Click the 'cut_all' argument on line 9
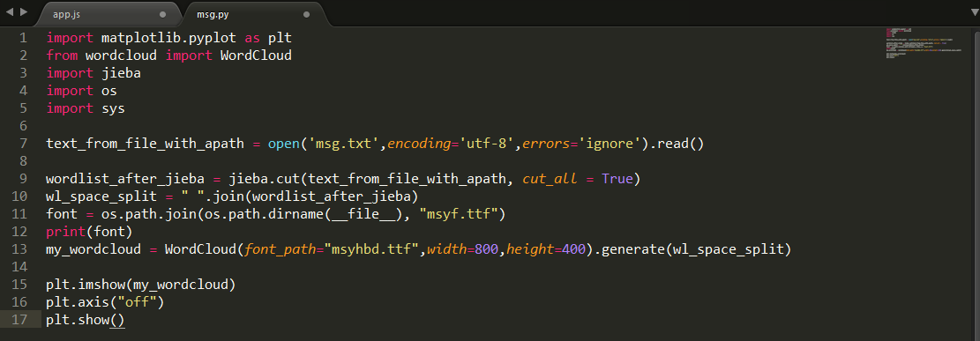 [550, 179]
